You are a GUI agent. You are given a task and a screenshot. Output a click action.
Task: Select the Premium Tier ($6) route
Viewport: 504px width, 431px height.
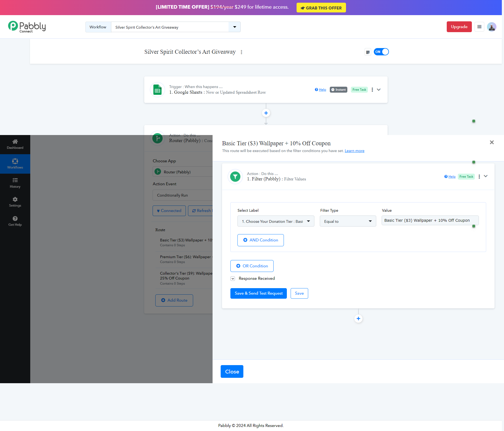tap(186, 259)
